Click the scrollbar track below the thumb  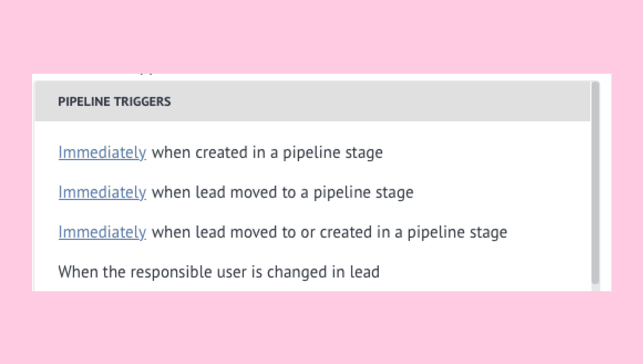[x=595, y=288]
